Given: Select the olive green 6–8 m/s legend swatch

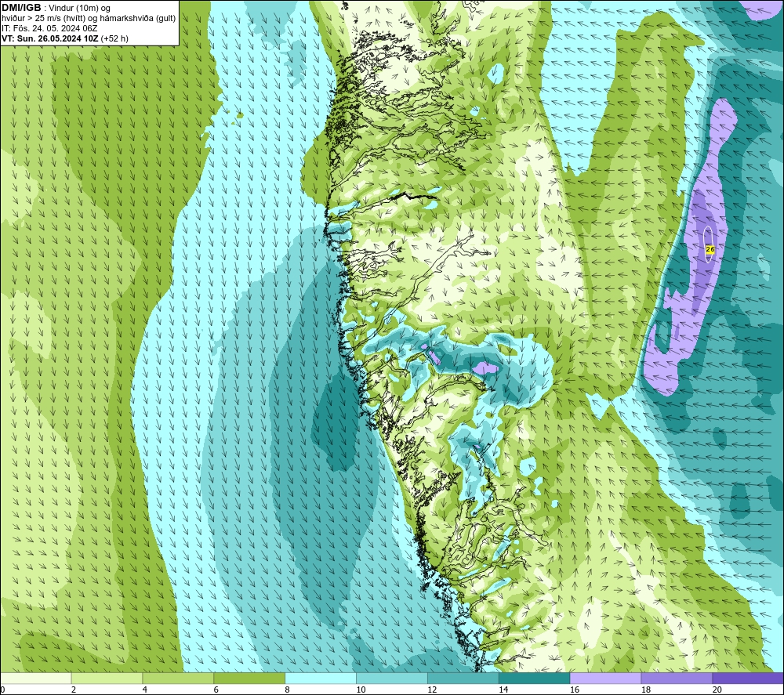Looking at the screenshot, I should pyautogui.click(x=249, y=678).
